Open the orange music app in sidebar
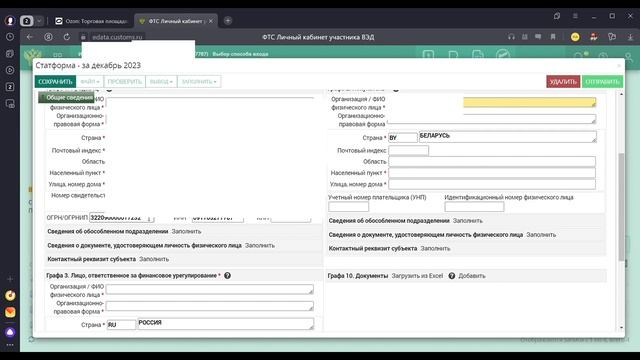Image resolution: width=640 pixels, height=360 pixels. click(x=10, y=296)
